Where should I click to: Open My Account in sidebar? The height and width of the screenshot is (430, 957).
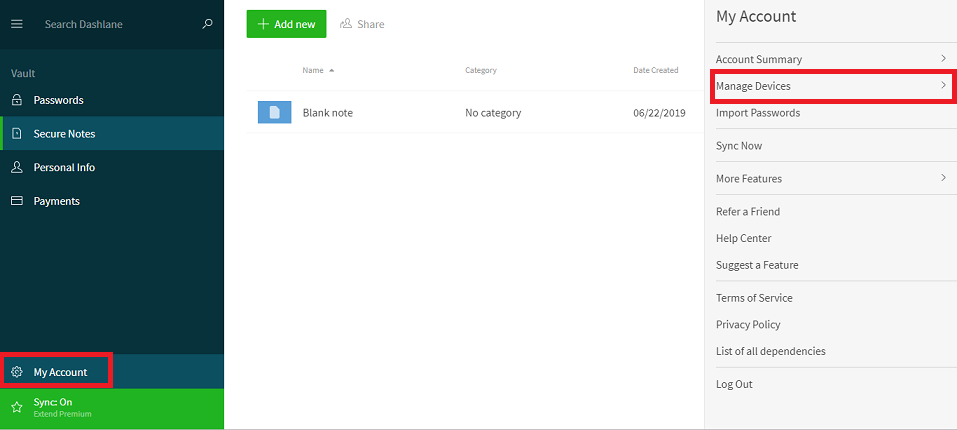click(112, 371)
